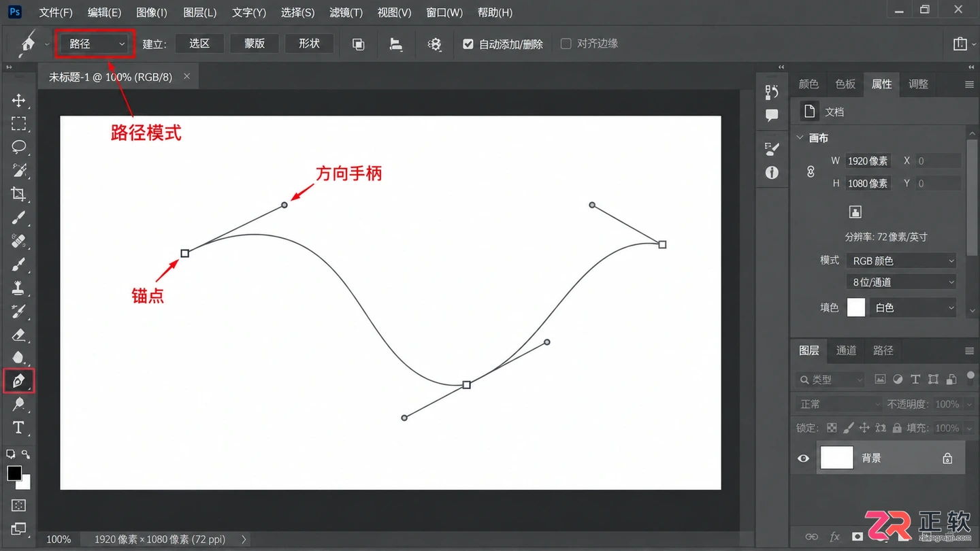Enable the 对齐边缘 checkbox

pos(566,44)
